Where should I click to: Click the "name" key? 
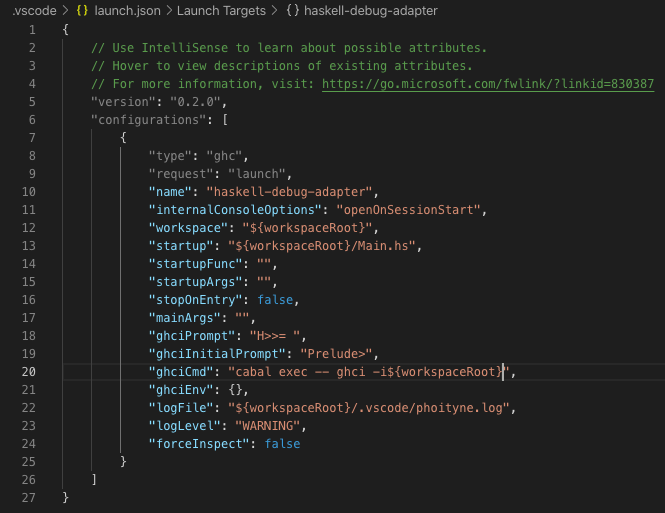170,192
